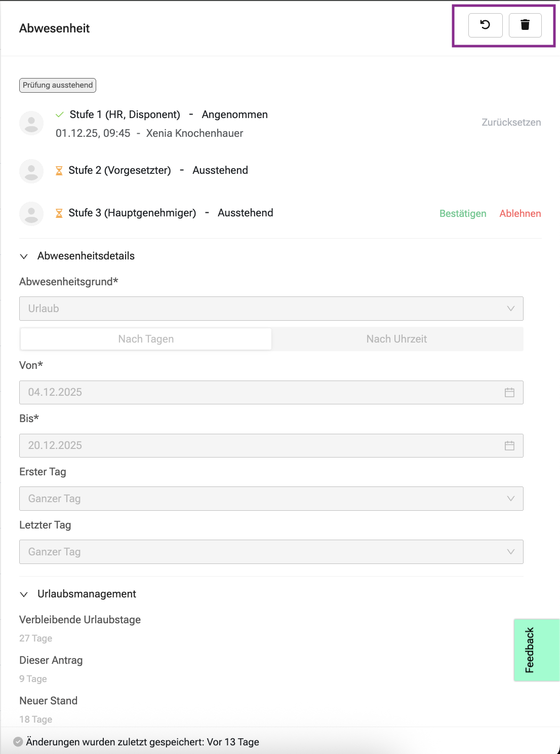Click the trash delete icon button
560x754 pixels.
[525, 25]
